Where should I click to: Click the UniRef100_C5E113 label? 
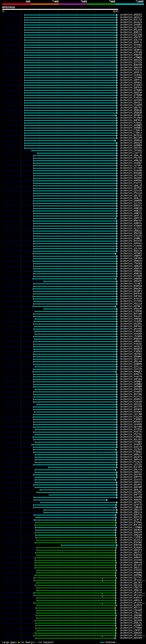click(x=131, y=613)
